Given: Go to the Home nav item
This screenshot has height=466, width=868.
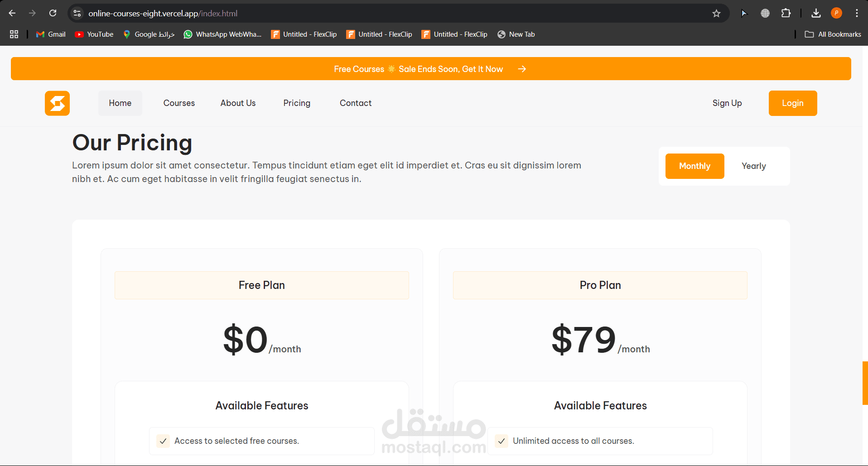Looking at the screenshot, I should click(120, 103).
